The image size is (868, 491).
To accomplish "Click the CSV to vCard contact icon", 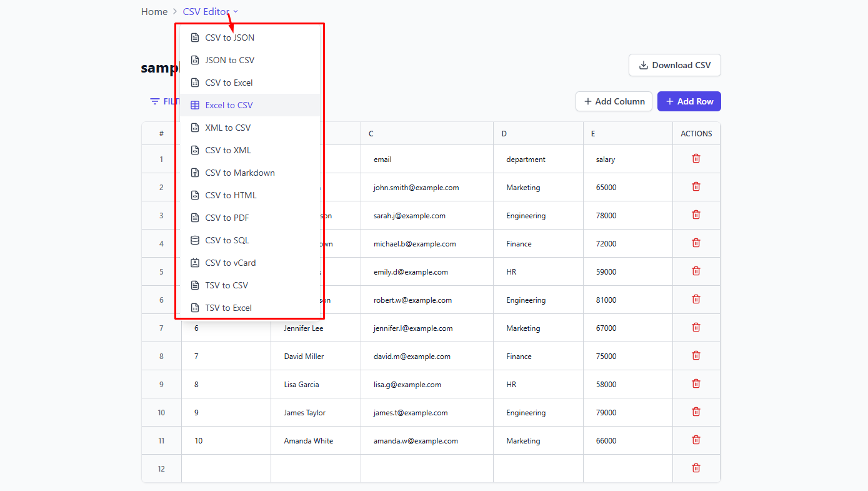I will pyautogui.click(x=195, y=263).
